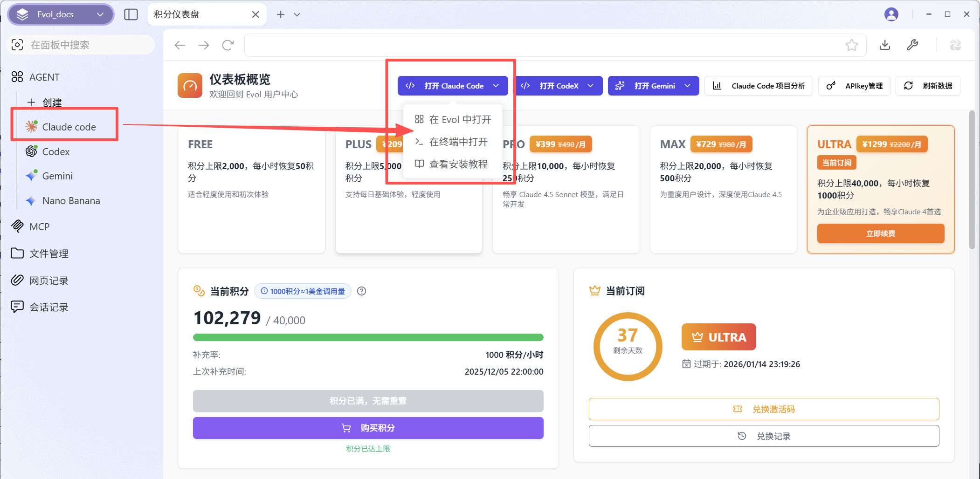Click the bookmark star icon in address bar
980x479 pixels.
coord(851,45)
